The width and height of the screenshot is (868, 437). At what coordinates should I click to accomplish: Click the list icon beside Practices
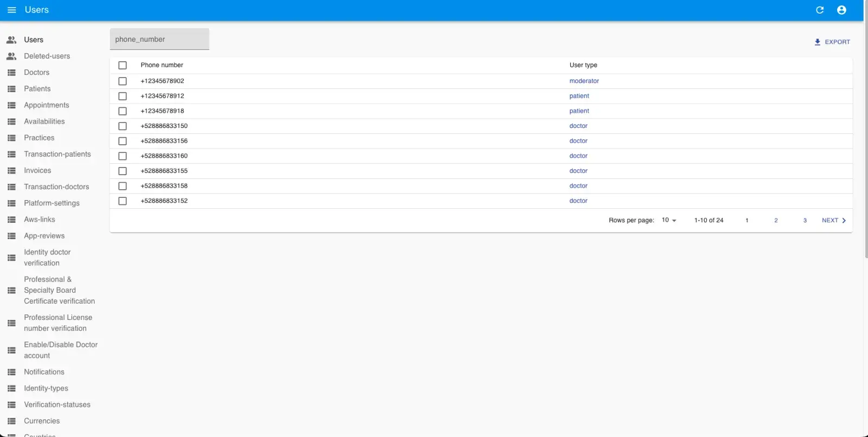click(x=11, y=138)
